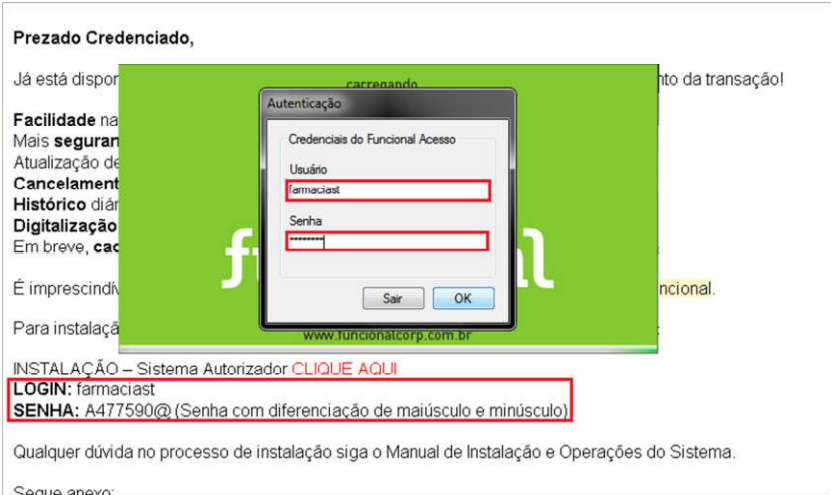This screenshot has height=495, width=840.
Task: Open the red CLIQUE AQUI installation link
Action: 344,369
